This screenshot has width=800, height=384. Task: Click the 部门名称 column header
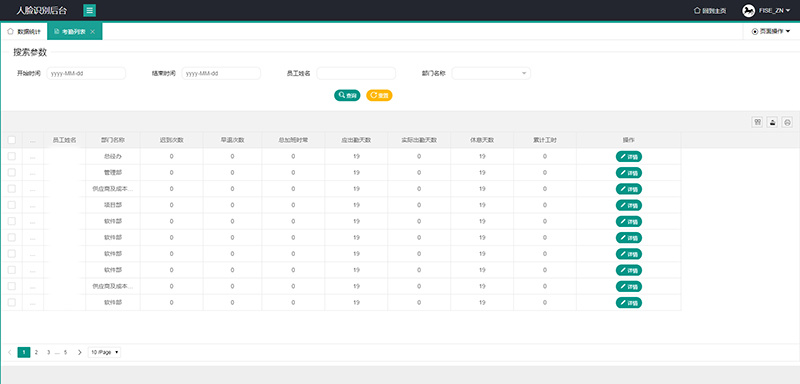[113, 140]
